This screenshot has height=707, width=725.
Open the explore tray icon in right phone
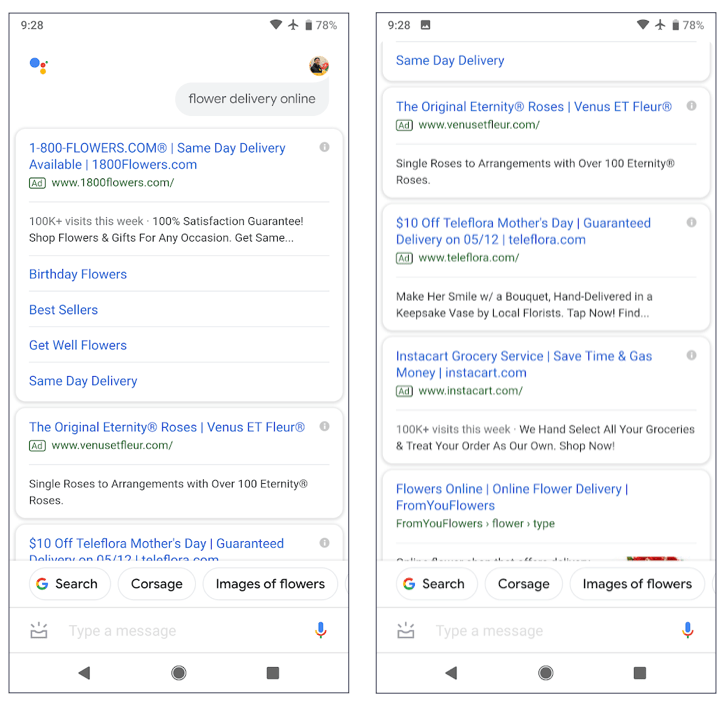406,630
